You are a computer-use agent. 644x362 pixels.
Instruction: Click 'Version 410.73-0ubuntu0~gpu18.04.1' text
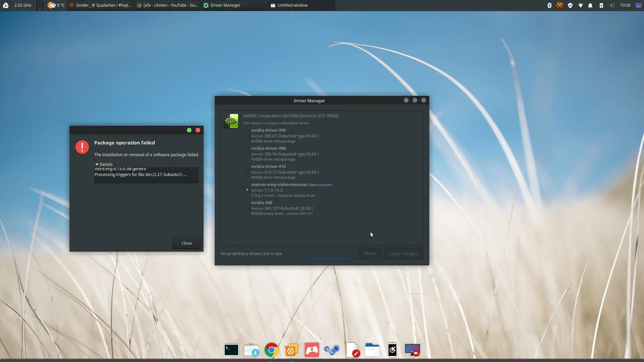[x=285, y=172]
